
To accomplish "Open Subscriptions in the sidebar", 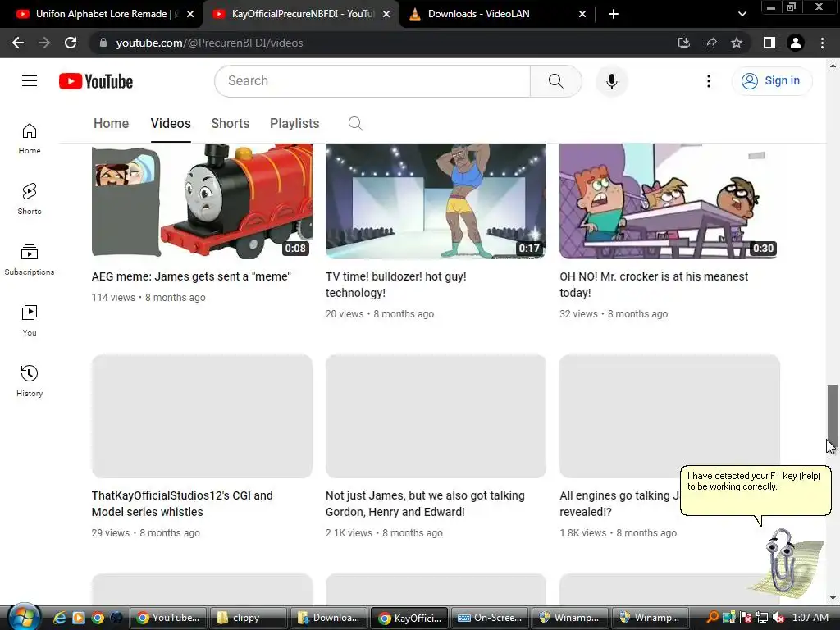I will [x=30, y=260].
